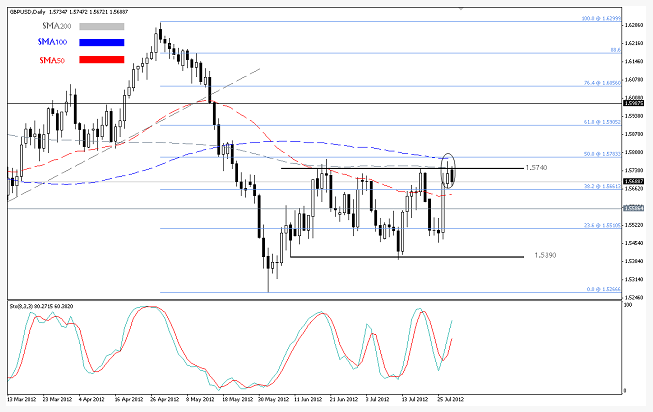The width and height of the screenshot is (653, 412).
Task: Click the 23 Mar 2012 date label
Action: [58, 399]
